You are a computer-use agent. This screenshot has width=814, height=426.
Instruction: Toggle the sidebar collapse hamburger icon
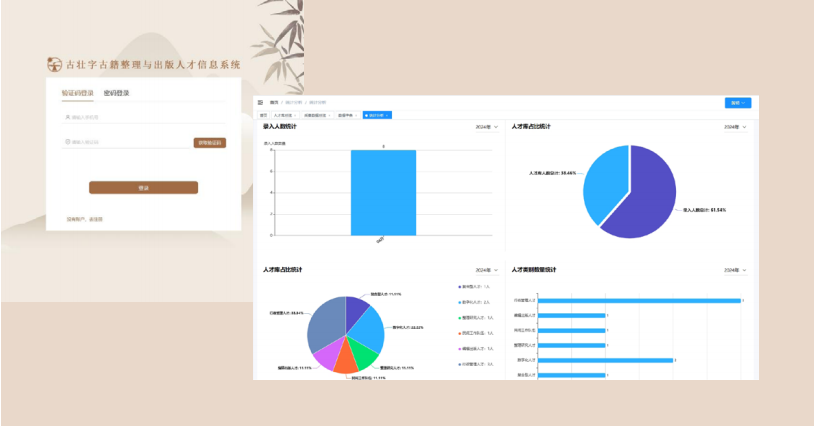(261, 102)
